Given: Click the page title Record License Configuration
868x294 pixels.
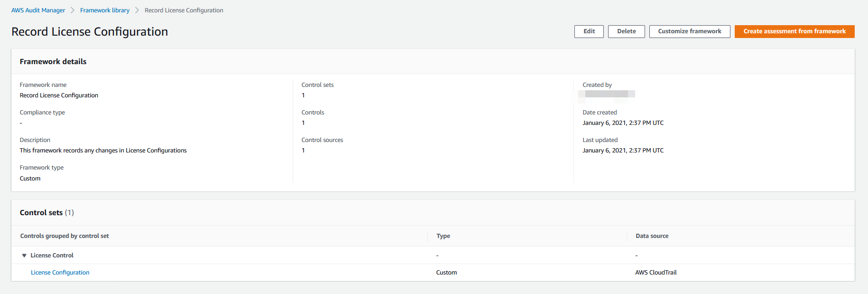Looking at the screenshot, I should (x=90, y=32).
